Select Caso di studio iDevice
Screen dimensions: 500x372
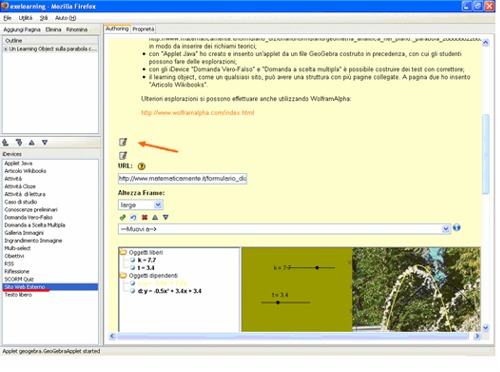coord(21,202)
